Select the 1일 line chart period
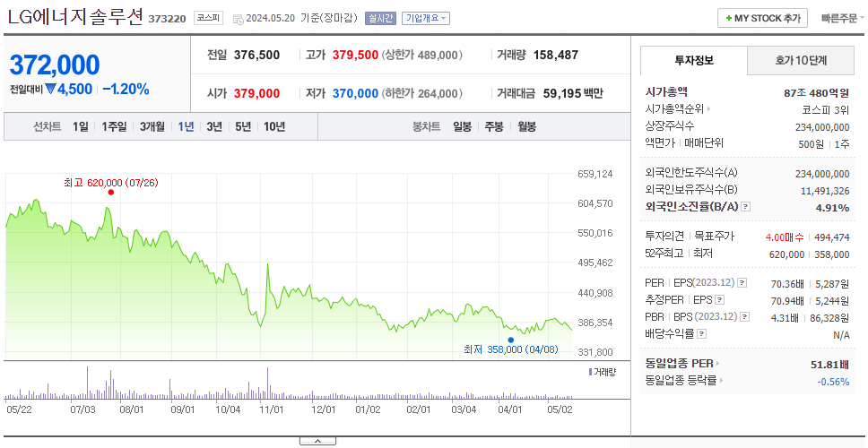The width and height of the screenshot is (868, 448). pos(81,126)
